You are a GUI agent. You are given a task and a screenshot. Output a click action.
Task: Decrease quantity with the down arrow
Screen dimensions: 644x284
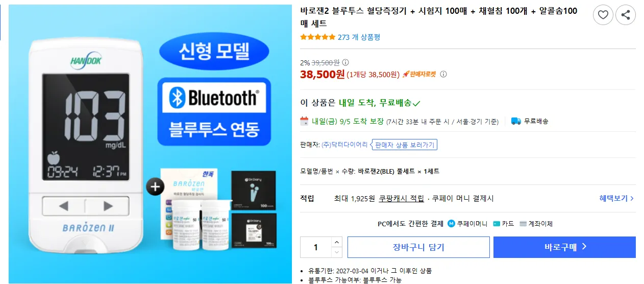pyautogui.click(x=337, y=252)
